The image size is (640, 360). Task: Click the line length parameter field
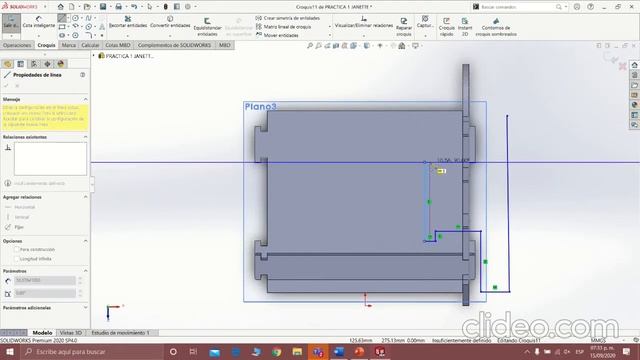tap(45, 280)
